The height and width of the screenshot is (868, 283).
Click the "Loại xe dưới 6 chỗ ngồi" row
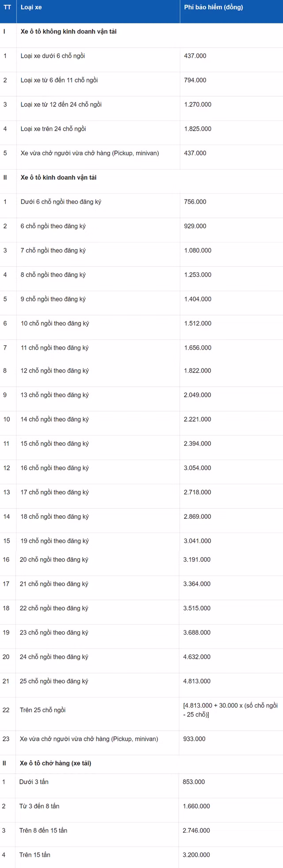coord(53,56)
